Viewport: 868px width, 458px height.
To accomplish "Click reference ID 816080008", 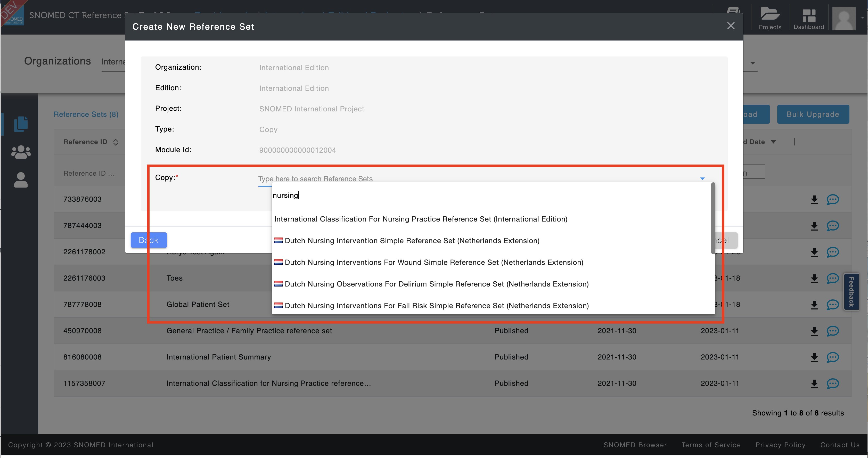I will (x=83, y=357).
